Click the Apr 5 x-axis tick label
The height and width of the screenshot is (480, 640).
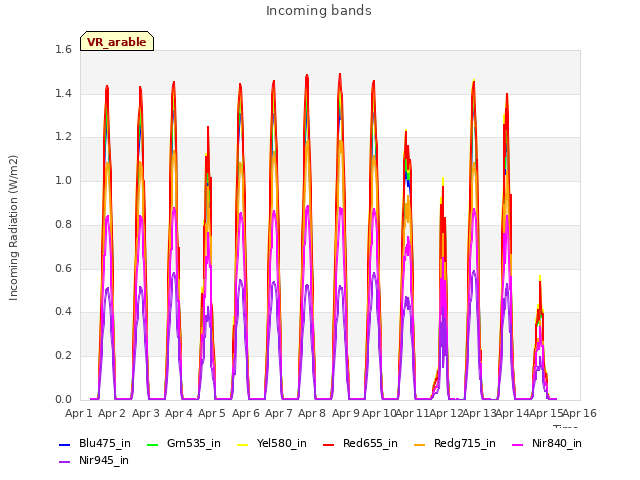pyautogui.click(x=212, y=413)
